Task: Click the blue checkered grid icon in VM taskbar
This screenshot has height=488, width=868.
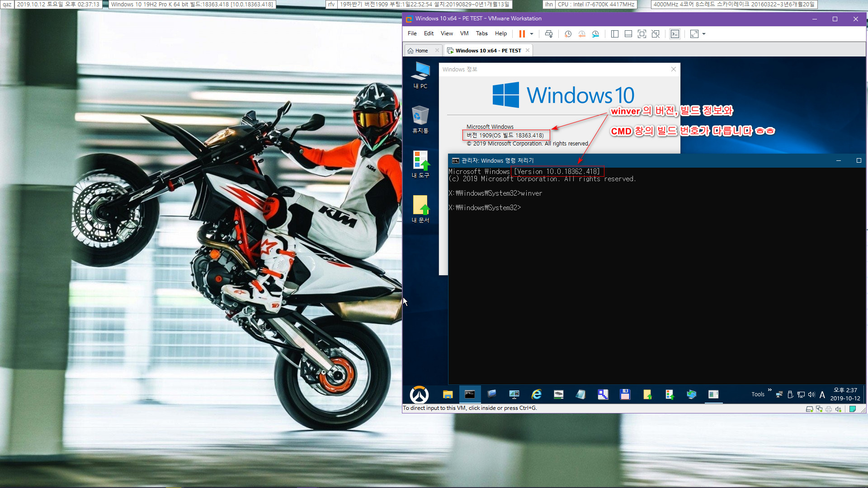Action: 603,394
